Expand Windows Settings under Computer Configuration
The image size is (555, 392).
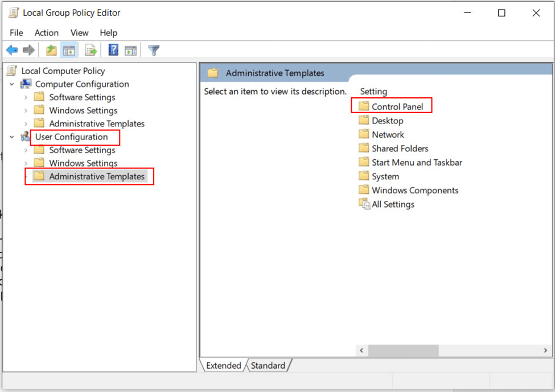tap(26, 110)
